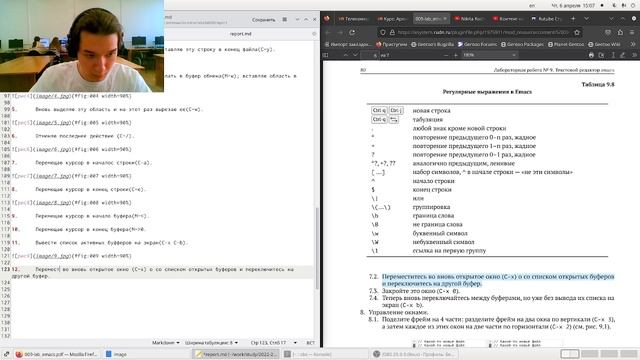Click the night-mode moon tray icon
Image resolution: width=640 pixels, height=360 pixels.
click(x=614, y=6)
